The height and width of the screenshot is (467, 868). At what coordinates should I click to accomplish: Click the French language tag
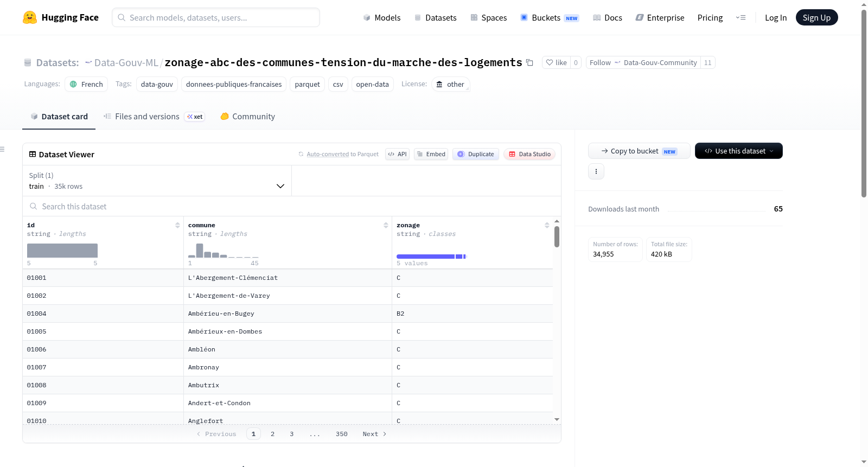point(86,84)
